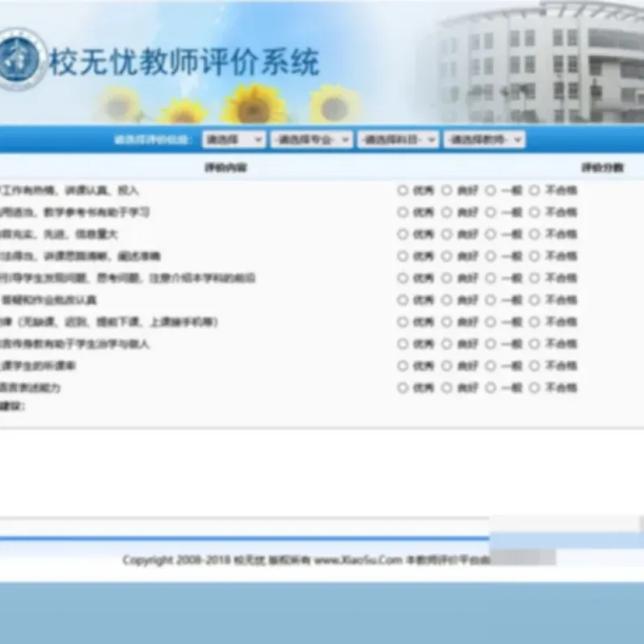Screen dimensions: 644x644
Task: Open the first 请选择 dropdown
Action: [x=233, y=139]
